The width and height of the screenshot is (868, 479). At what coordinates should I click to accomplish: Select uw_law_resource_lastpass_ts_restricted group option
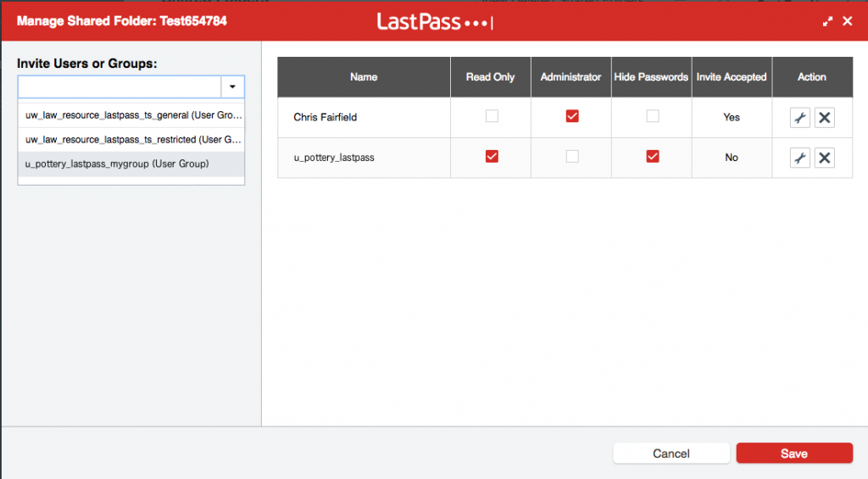(x=131, y=140)
